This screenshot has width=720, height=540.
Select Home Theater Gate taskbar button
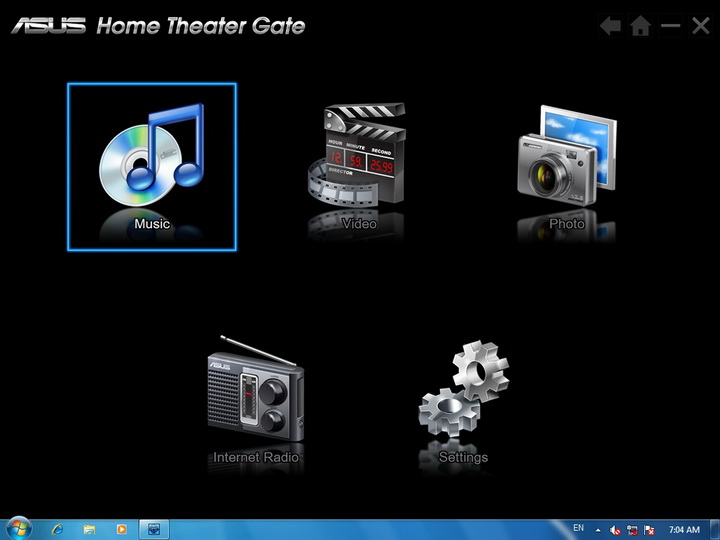pos(154,529)
